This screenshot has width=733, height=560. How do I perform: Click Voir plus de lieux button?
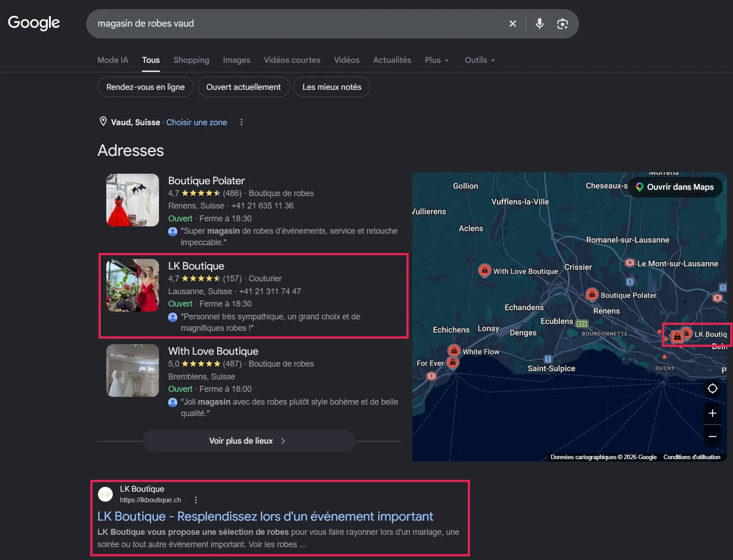pos(249,441)
